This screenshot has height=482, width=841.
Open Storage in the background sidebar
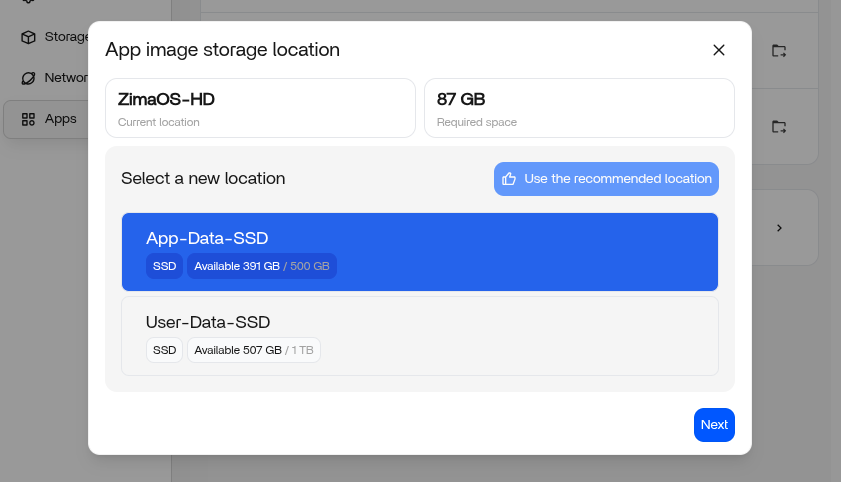pyautogui.click(x=54, y=37)
